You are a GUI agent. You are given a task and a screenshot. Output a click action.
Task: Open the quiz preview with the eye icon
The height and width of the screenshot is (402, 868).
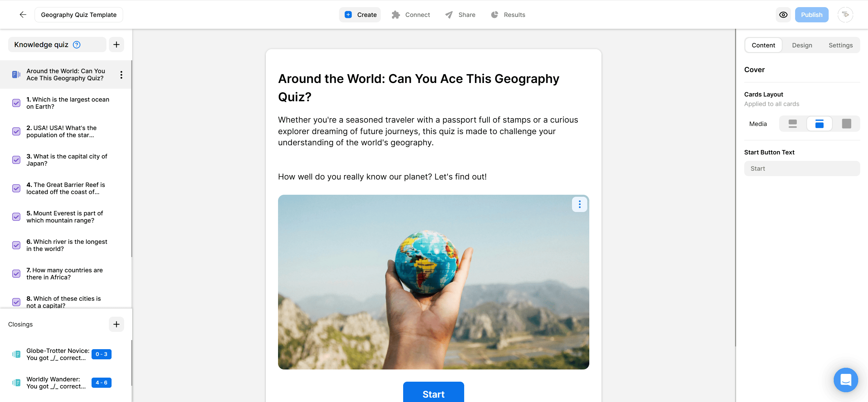(x=783, y=15)
